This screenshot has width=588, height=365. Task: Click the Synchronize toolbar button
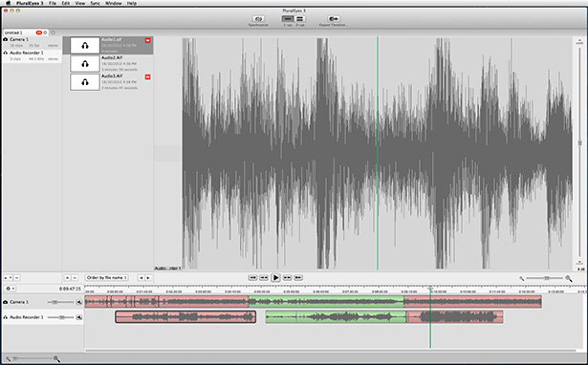point(258,19)
